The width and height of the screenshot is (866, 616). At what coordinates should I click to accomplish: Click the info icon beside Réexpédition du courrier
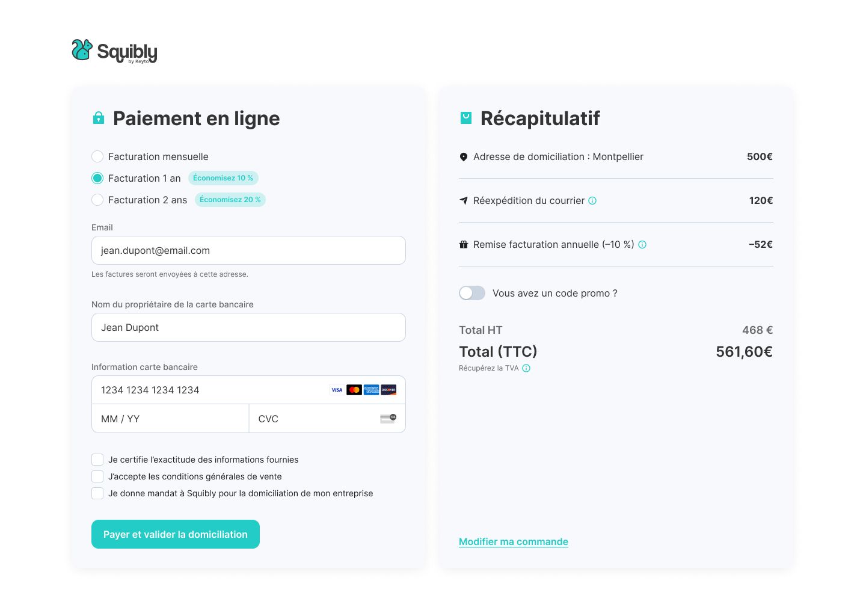[x=592, y=201]
